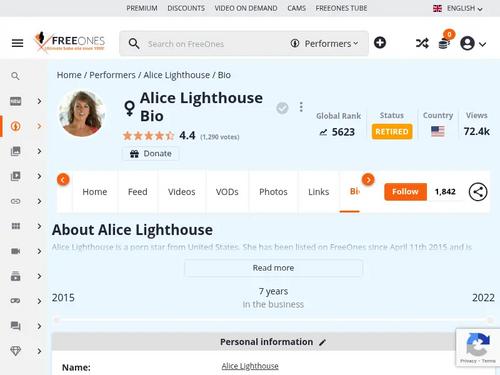
Task: Switch to the Feed tab
Action: pos(138,192)
